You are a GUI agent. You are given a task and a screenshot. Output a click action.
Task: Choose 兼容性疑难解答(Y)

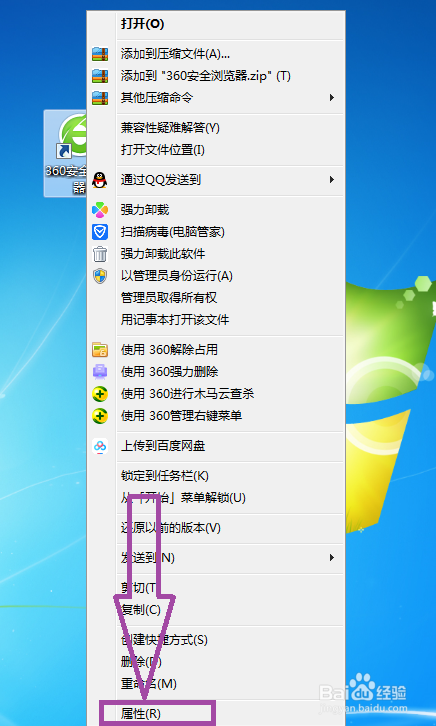pyautogui.click(x=170, y=128)
